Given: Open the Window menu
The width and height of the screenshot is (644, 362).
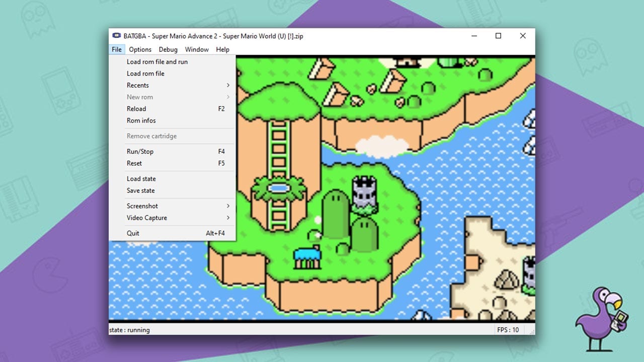Looking at the screenshot, I should [197, 49].
